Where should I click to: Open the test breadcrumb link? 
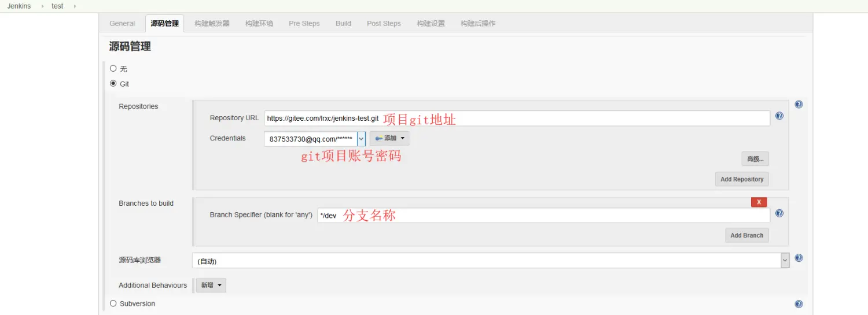pos(57,6)
